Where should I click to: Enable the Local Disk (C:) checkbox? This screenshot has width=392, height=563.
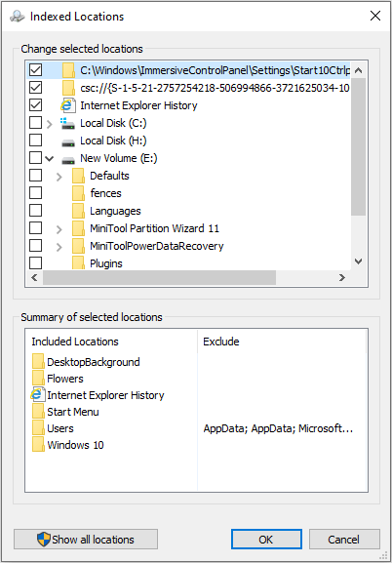tap(35, 123)
